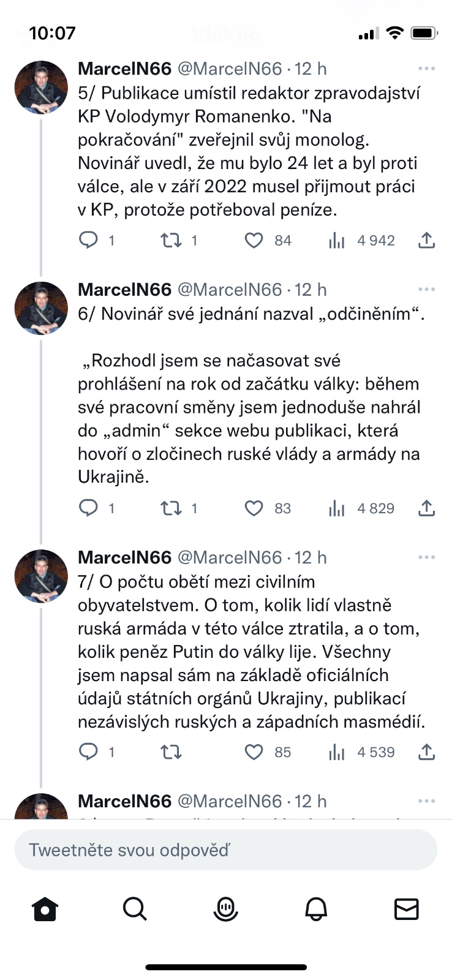This screenshot has height=980, width=452.
Task: Toggle retweet on tweet 7/
Action: pyautogui.click(x=171, y=752)
